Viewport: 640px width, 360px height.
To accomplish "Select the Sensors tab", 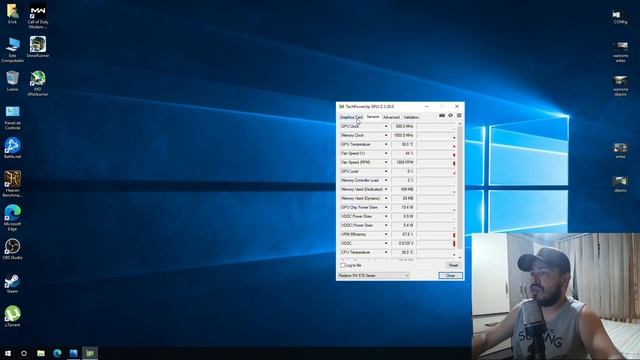I will click(373, 117).
